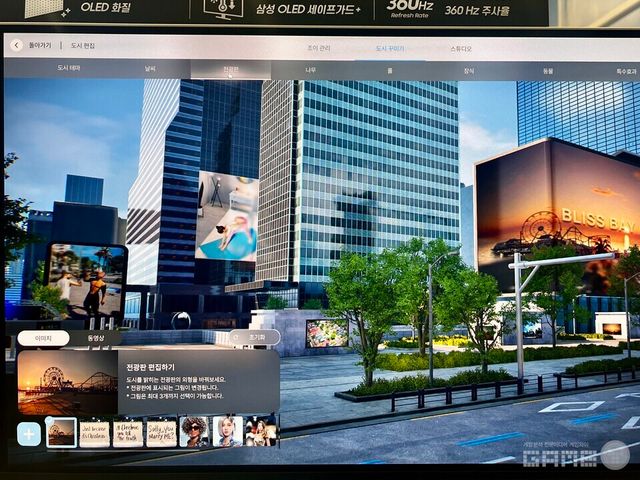Select the 동물 category
The height and width of the screenshot is (480, 640).
pyautogui.click(x=548, y=71)
